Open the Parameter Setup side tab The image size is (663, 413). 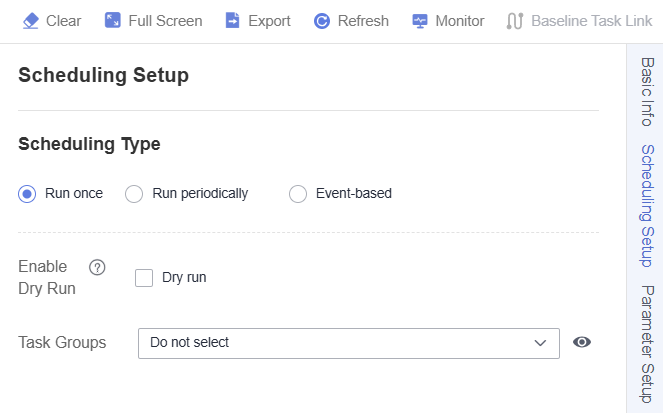click(x=647, y=344)
